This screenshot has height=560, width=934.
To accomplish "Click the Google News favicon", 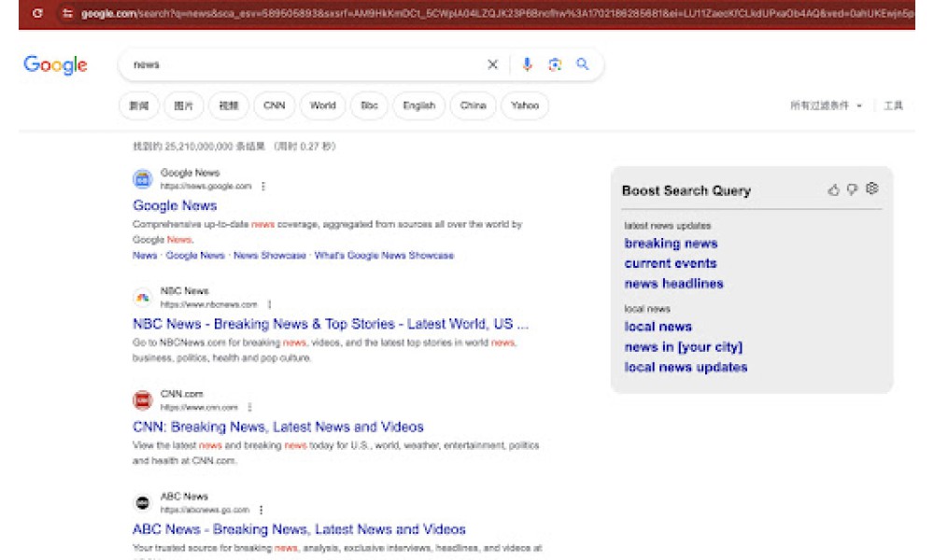I will click(x=142, y=178).
